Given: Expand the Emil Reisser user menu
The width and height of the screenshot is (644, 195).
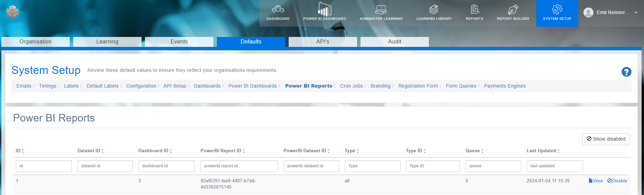Looking at the screenshot, I should click(x=636, y=12).
